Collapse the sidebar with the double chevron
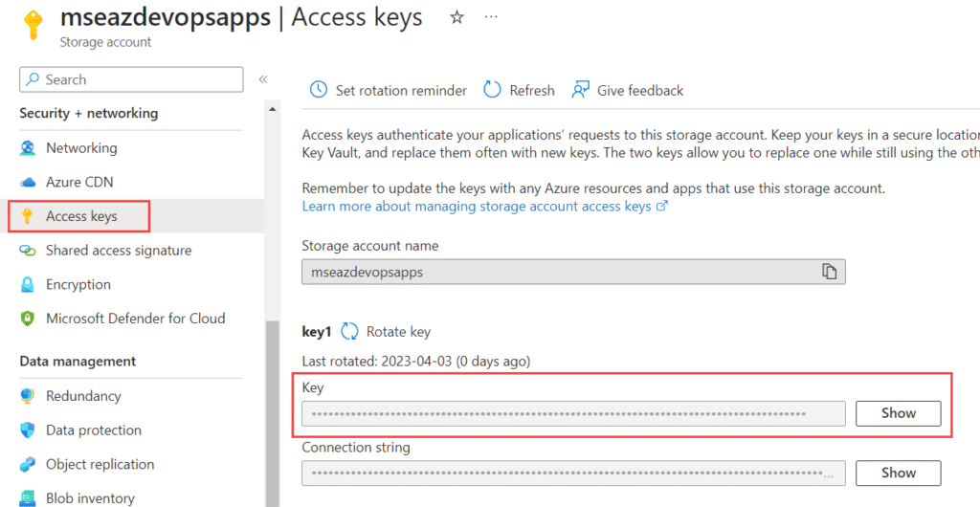The width and height of the screenshot is (980, 507). [263, 79]
